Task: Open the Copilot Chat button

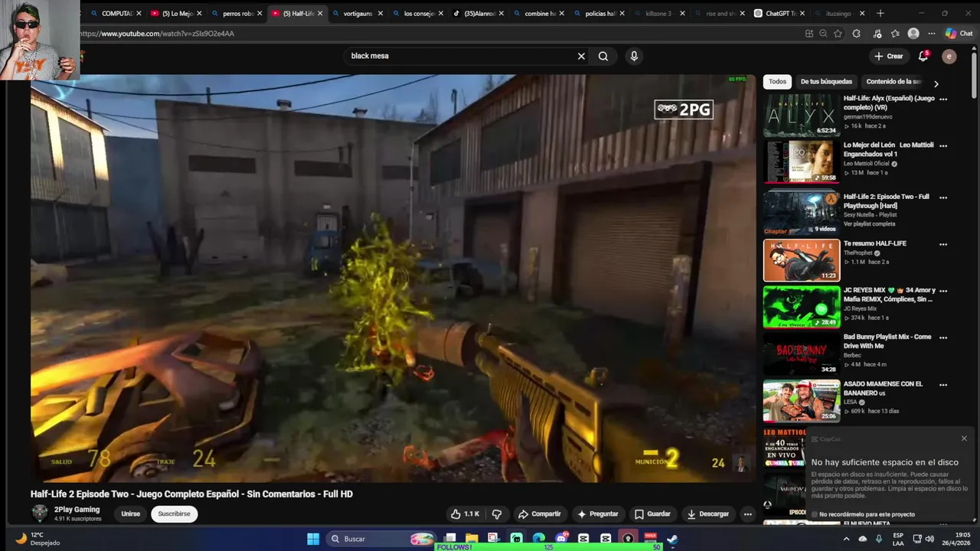Action: coord(959,34)
